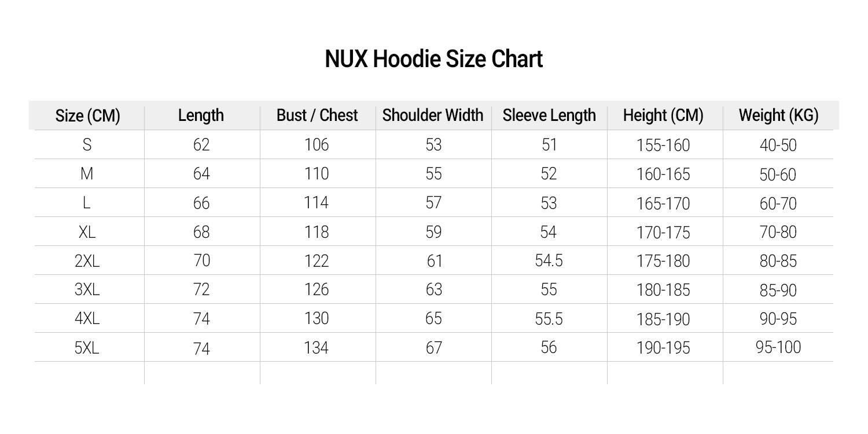
Task: Select the Bust / Chest column header
Action: 317,115
